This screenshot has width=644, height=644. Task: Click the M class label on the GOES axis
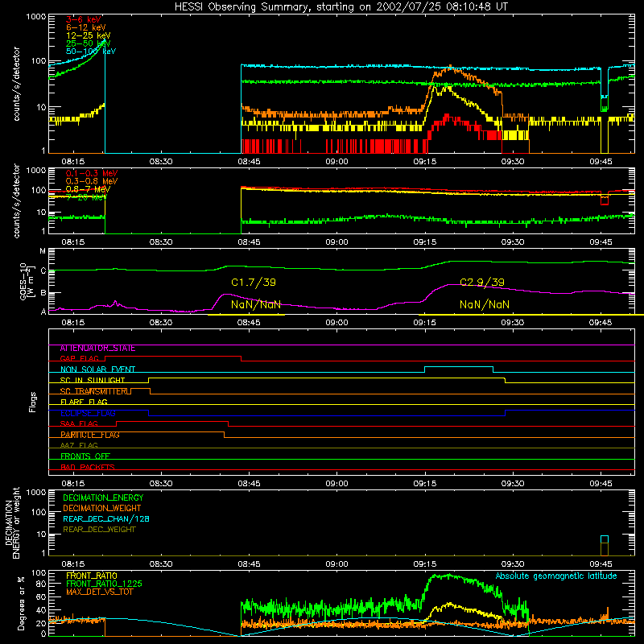(43, 251)
